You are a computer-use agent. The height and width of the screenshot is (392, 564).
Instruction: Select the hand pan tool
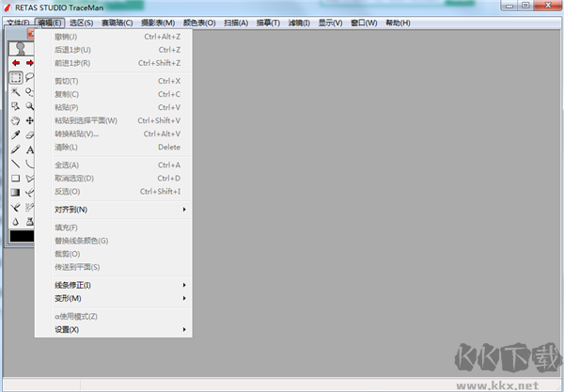(x=15, y=120)
